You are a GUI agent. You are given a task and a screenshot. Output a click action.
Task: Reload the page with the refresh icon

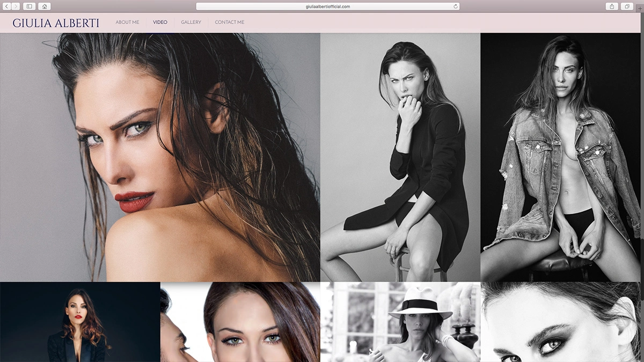(456, 6)
